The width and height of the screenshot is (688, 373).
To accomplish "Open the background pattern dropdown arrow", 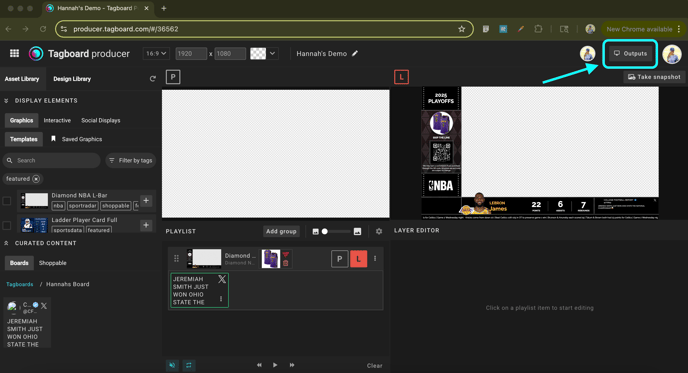I will (272, 54).
